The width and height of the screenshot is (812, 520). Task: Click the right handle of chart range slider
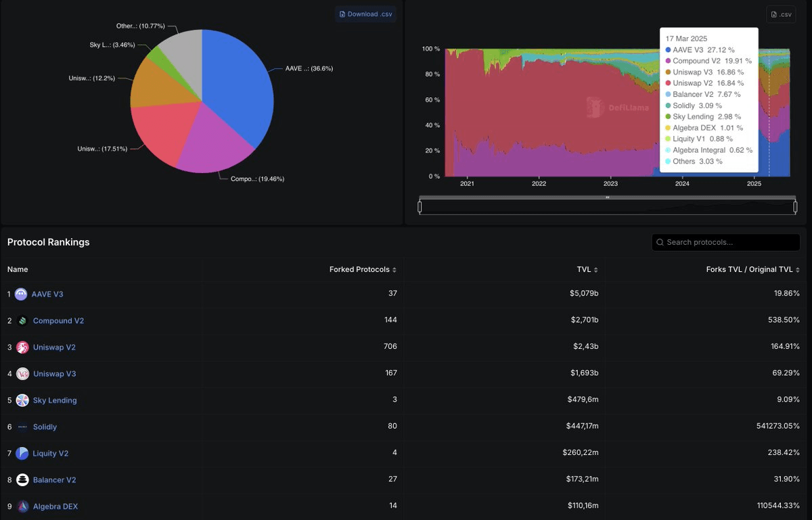[795, 207]
